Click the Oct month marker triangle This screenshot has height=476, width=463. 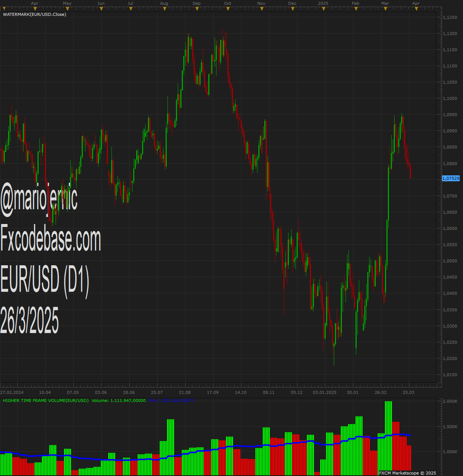[228, 9]
